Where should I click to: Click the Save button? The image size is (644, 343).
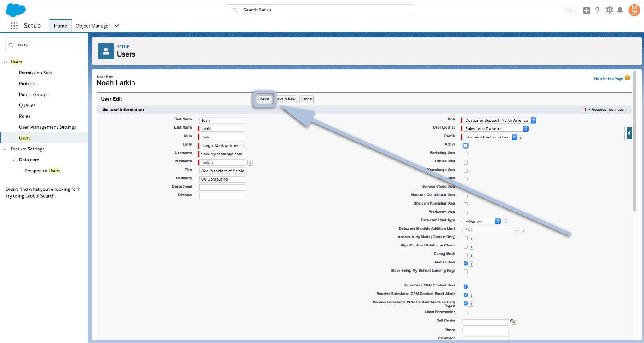(264, 99)
